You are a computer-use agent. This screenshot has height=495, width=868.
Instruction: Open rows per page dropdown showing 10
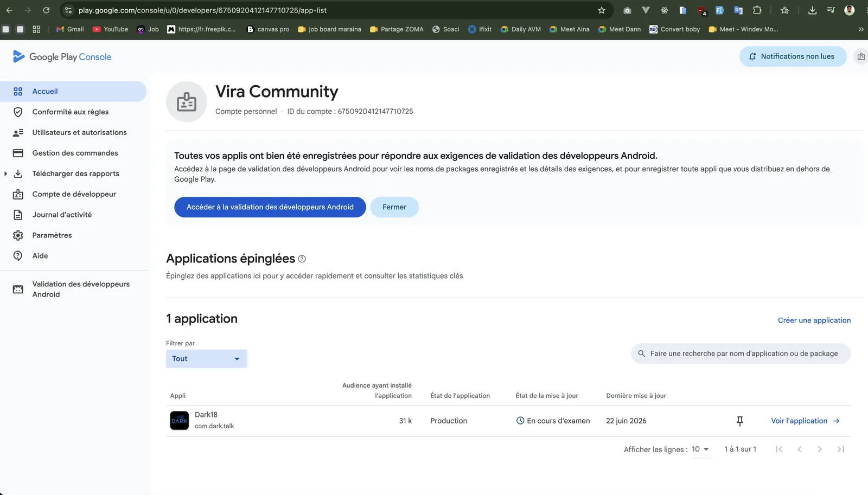(x=700, y=449)
